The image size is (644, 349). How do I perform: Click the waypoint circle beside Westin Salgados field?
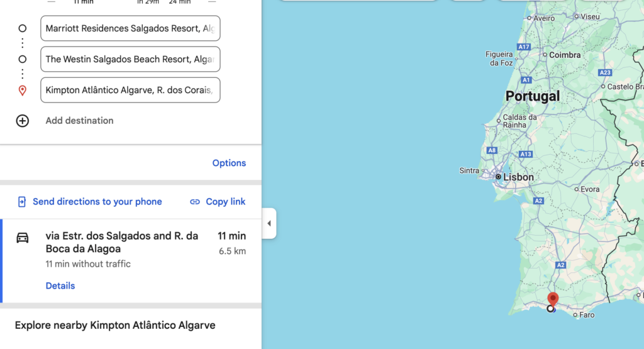(23, 59)
